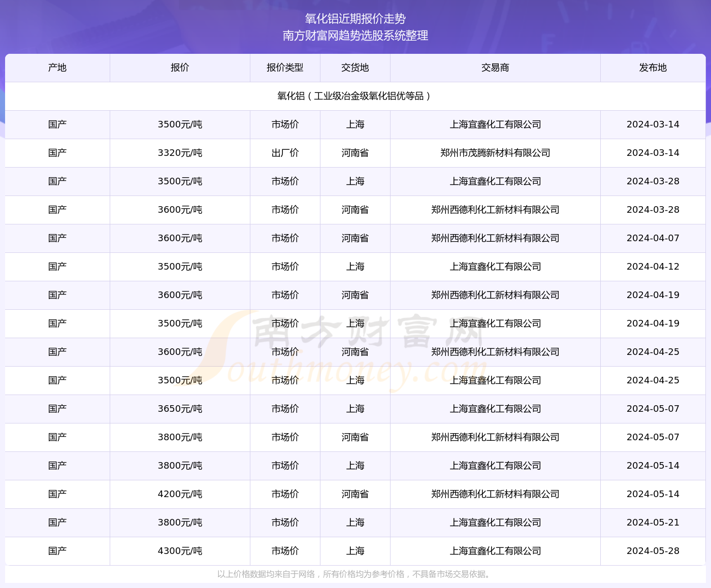
Task: Click the 3600元/吨 price in the 2024-04-07 row
Action: [x=180, y=238]
